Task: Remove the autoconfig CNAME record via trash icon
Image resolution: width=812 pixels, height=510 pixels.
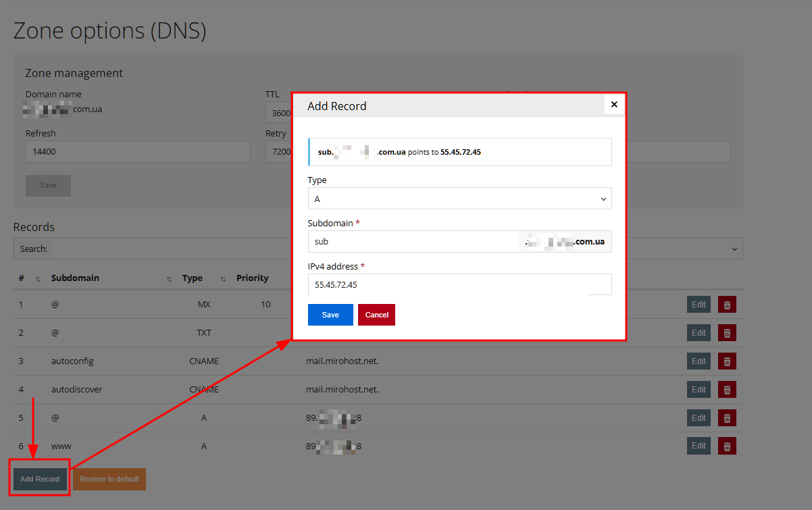Action: [727, 361]
